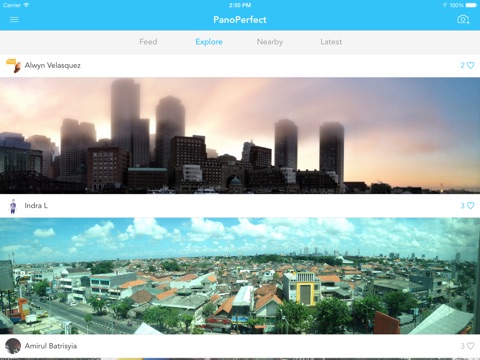Screen dimensions: 480x360
Task: Like Indra L's panorama with the heart
Action: [470, 206]
